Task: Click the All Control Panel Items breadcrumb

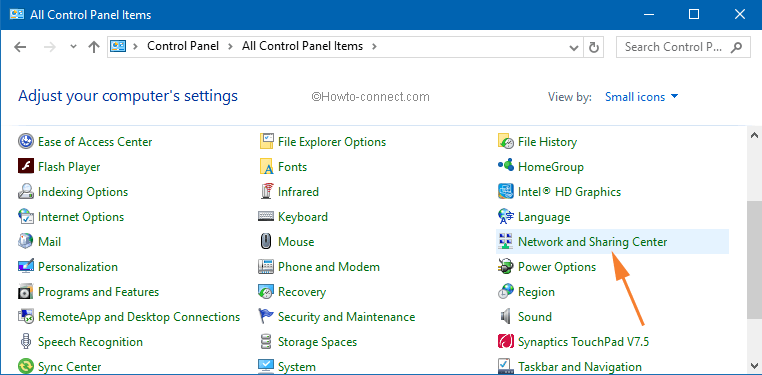Action: 302,46
